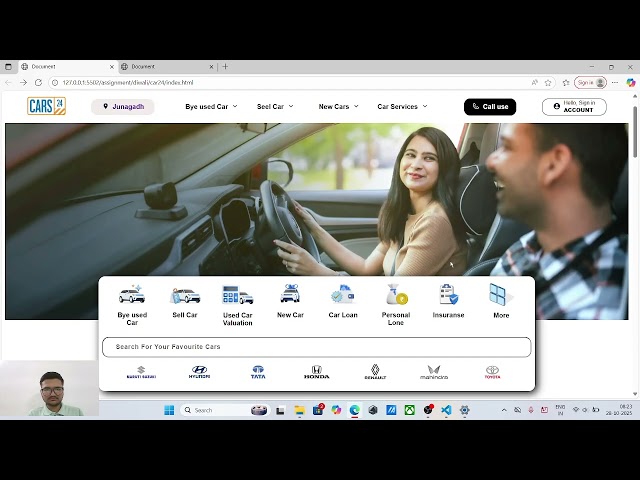Open the favorites list icon

566,83
